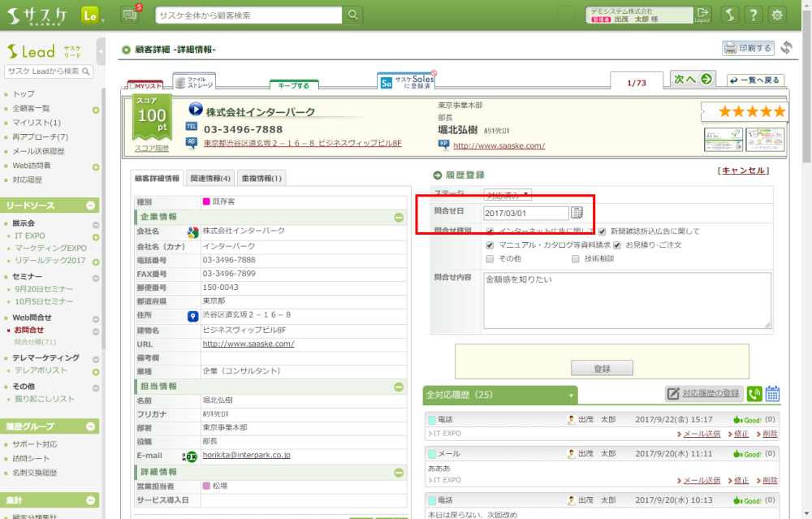Switch to the 関連情報(4) tab

click(x=210, y=178)
